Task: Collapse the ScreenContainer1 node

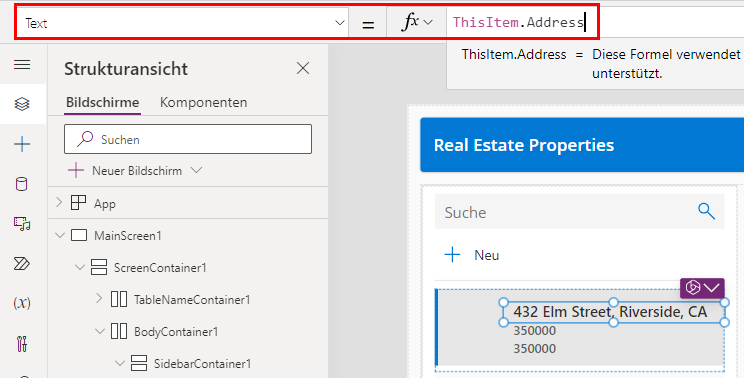Action: 80,267
